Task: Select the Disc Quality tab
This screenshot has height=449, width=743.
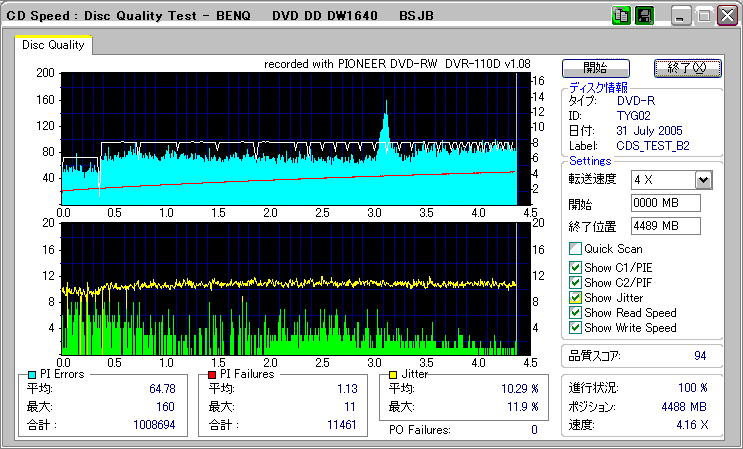Action: [53, 45]
